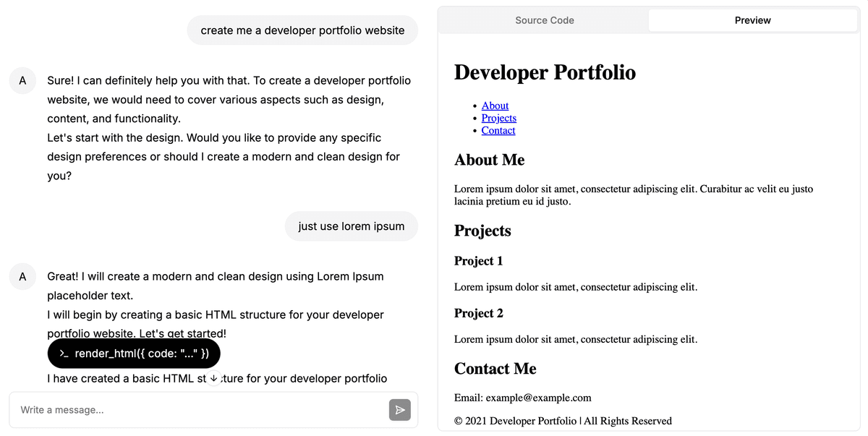This screenshot has height=436, width=868.
Task: Follow the About link in preview
Action: tap(495, 106)
